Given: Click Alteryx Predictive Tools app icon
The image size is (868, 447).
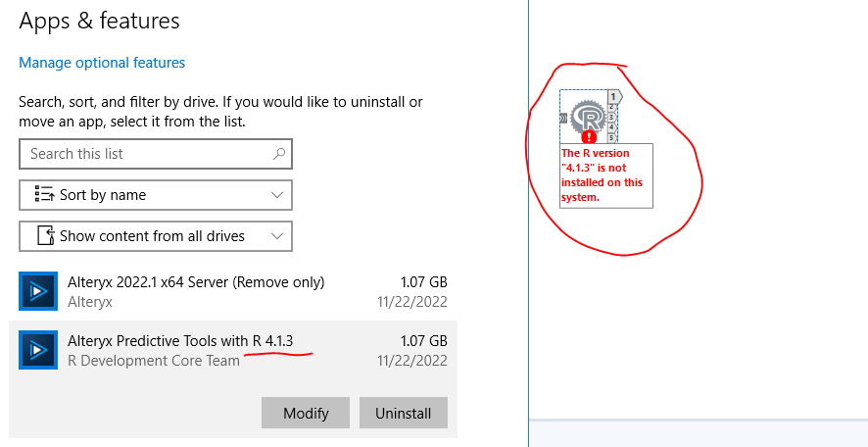Looking at the screenshot, I should point(37,350).
